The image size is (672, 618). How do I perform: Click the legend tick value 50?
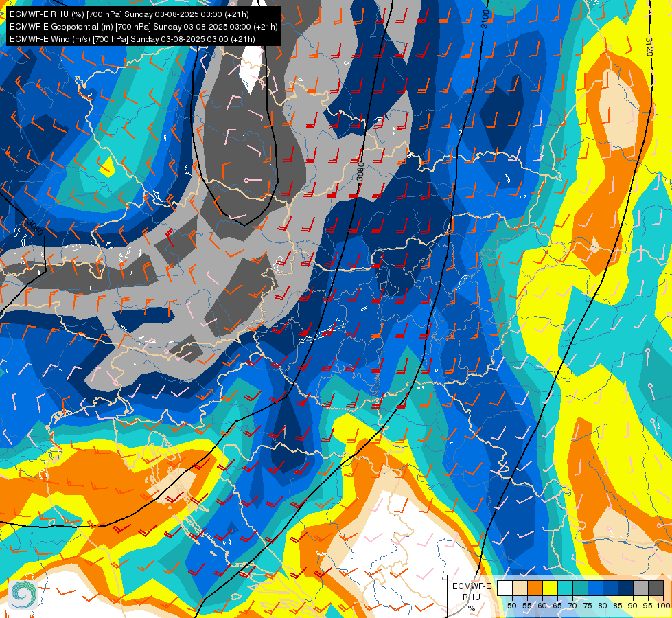511,606
